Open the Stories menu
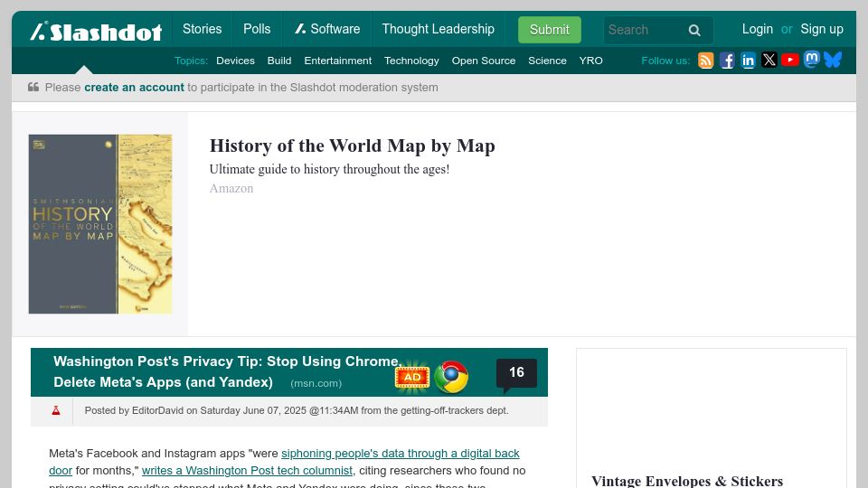This screenshot has height=488, width=868. tap(202, 29)
